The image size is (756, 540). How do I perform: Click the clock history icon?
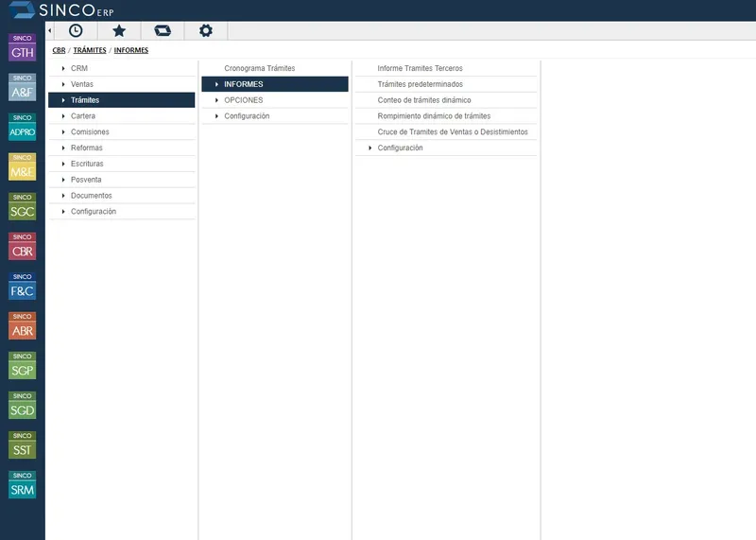pos(76,31)
